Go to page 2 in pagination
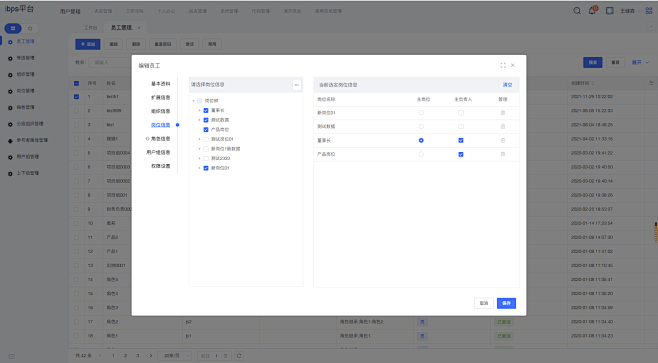This screenshot has width=658, height=363. [x=125, y=355]
